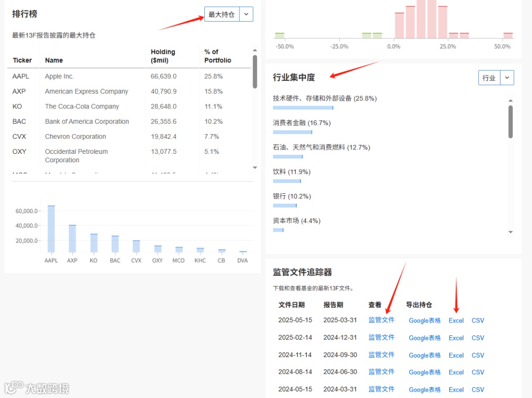The height and width of the screenshot is (398, 532).
Task: Click the 15.8% portfolio value
Action: pyautogui.click(x=213, y=91)
